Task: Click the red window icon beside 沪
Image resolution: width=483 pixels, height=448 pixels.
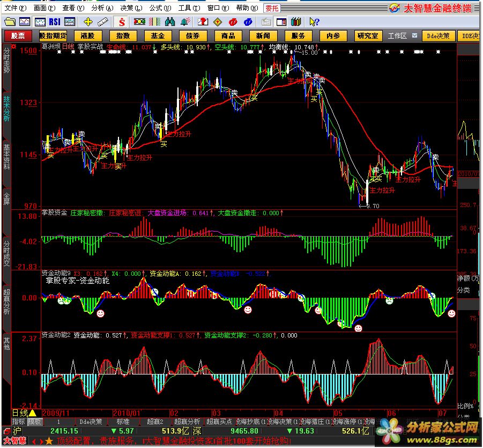Action: click(x=6, y=431)
